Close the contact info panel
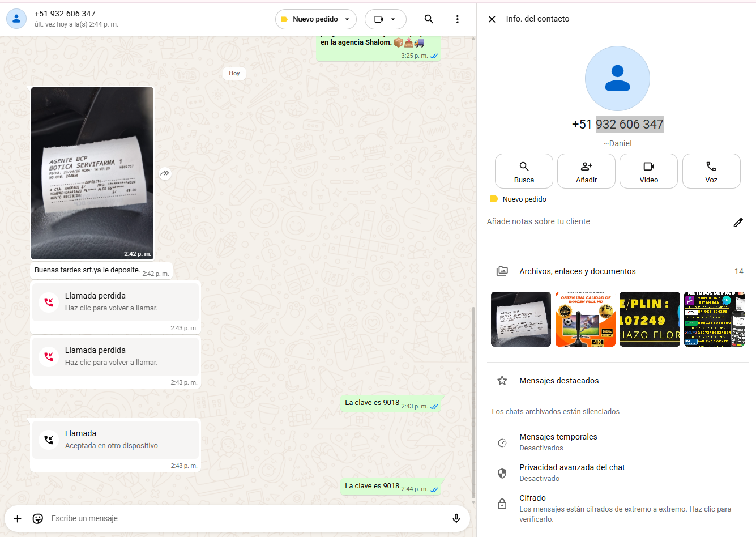 pyautogui.click(x=492, y=19)
